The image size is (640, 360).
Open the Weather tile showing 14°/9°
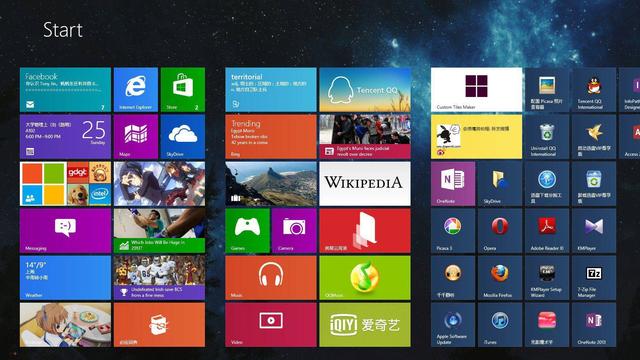pyautogui.click(x=65, y=278)
